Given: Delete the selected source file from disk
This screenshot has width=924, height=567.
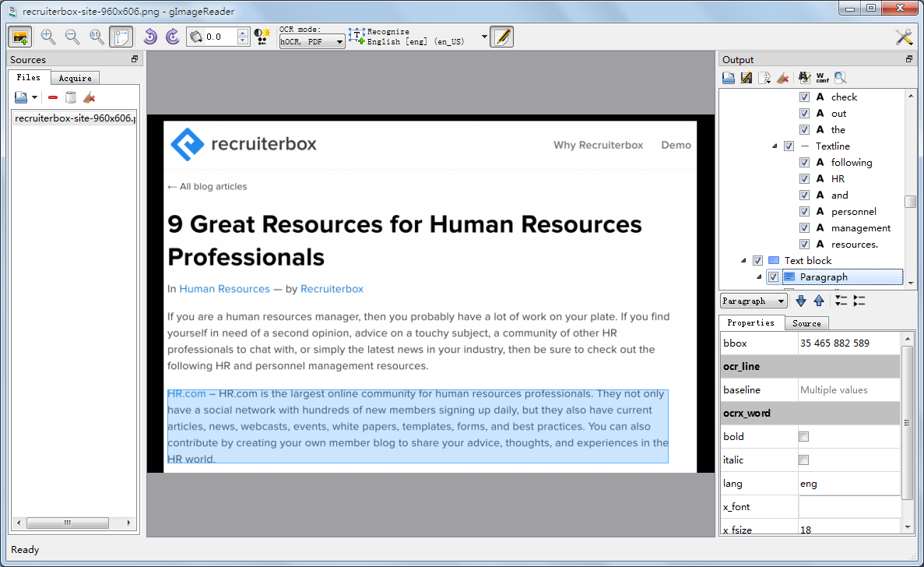Looking at the screenshot, I should click(71, 97).
